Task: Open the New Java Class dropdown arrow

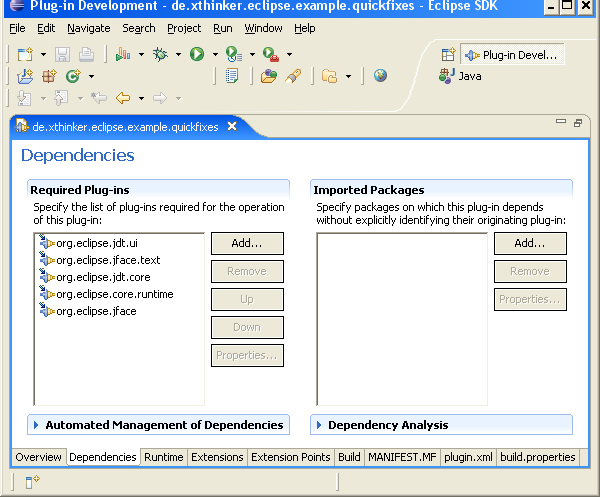Action: pos(91,77)
